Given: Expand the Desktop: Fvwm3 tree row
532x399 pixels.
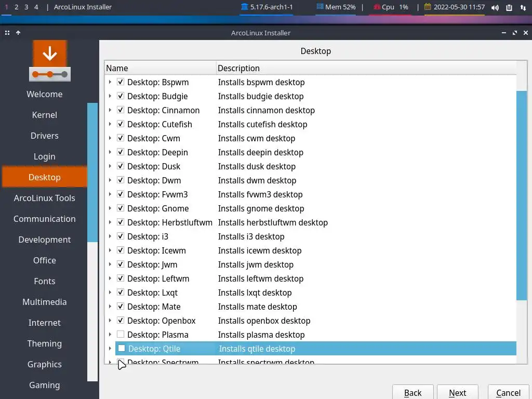Looking at the screenshot, I should click(x=110, y=194).
